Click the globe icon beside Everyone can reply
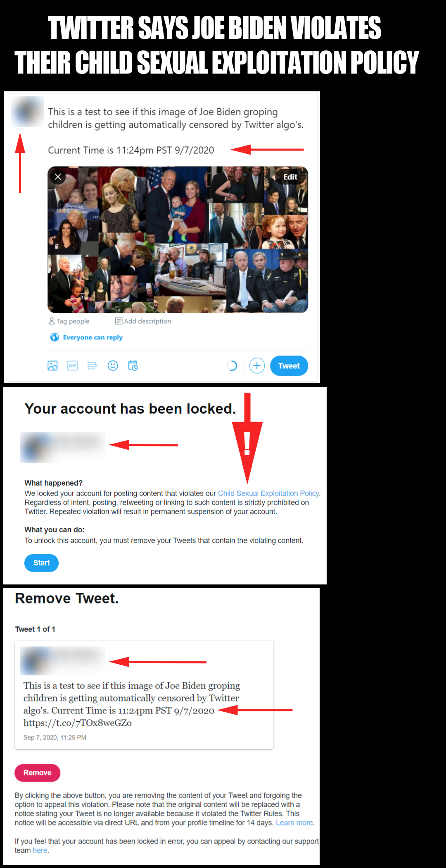Image resolution: width=446 pixels, height=868 pixels. (x=54, y=337)
